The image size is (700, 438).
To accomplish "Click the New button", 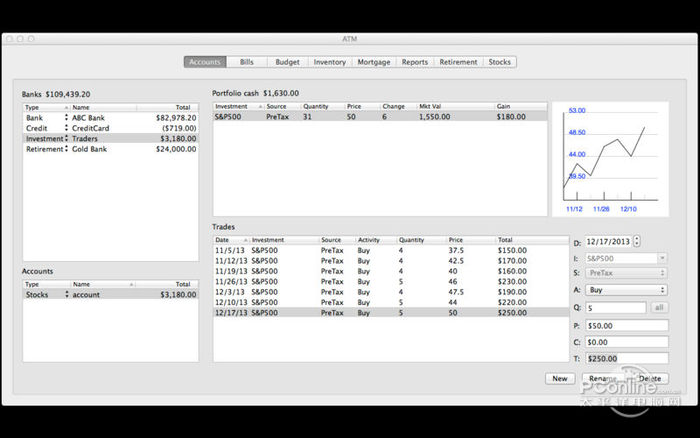I will click(560, 379).
